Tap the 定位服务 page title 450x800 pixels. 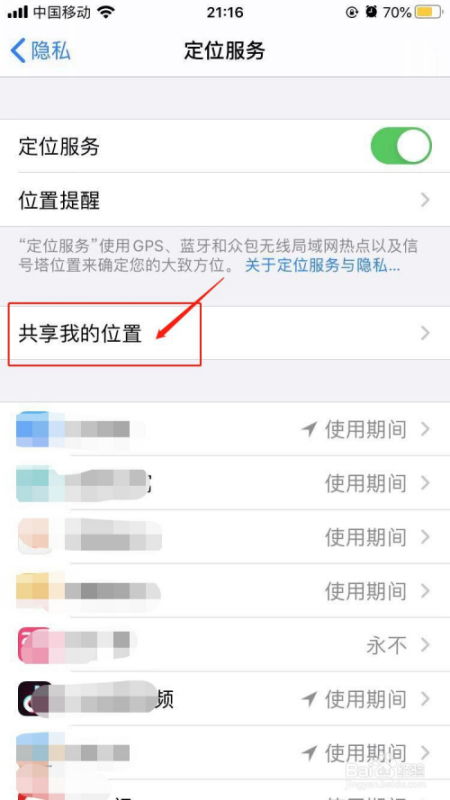click(x=224, y=51)
